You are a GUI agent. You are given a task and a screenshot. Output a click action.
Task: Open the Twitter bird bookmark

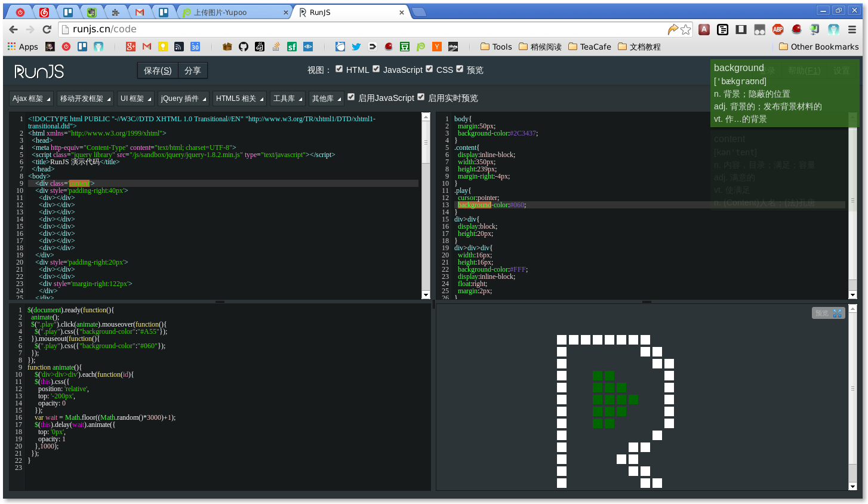[356, 47]
